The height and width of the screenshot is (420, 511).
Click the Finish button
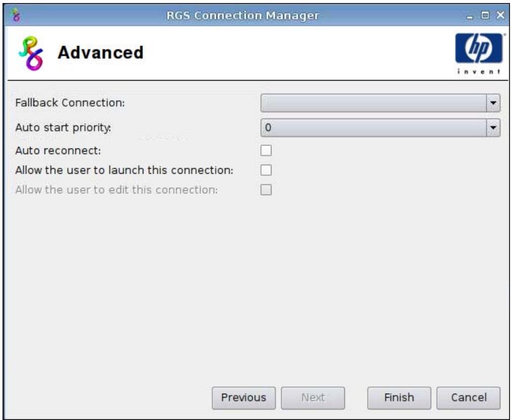[399, 398]
